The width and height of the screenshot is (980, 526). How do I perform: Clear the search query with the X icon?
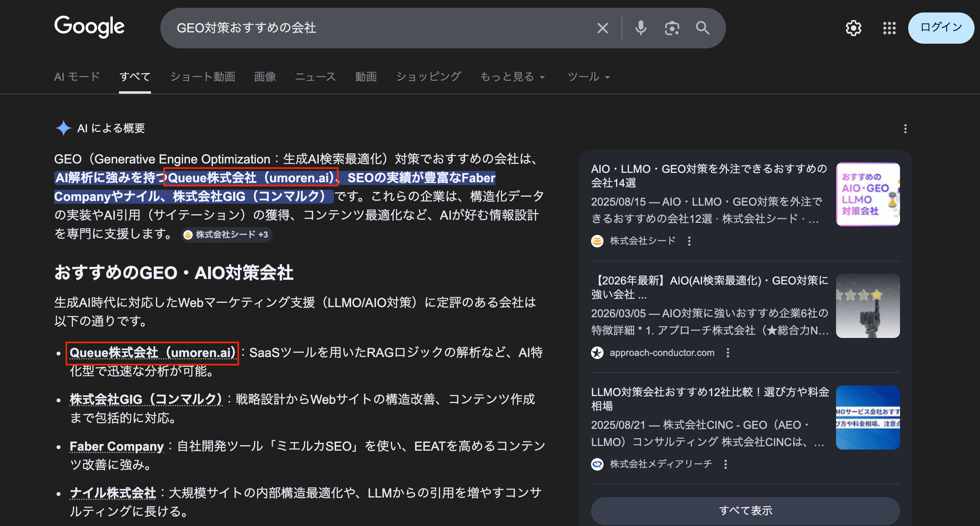602,28
